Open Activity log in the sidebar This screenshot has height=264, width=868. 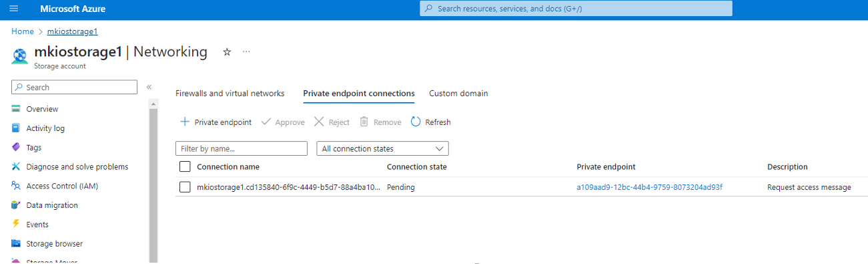(x=45, y=128)
